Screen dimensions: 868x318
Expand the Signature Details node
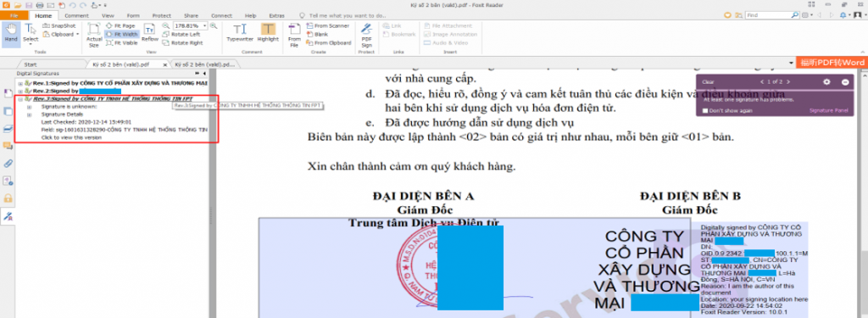30,114
